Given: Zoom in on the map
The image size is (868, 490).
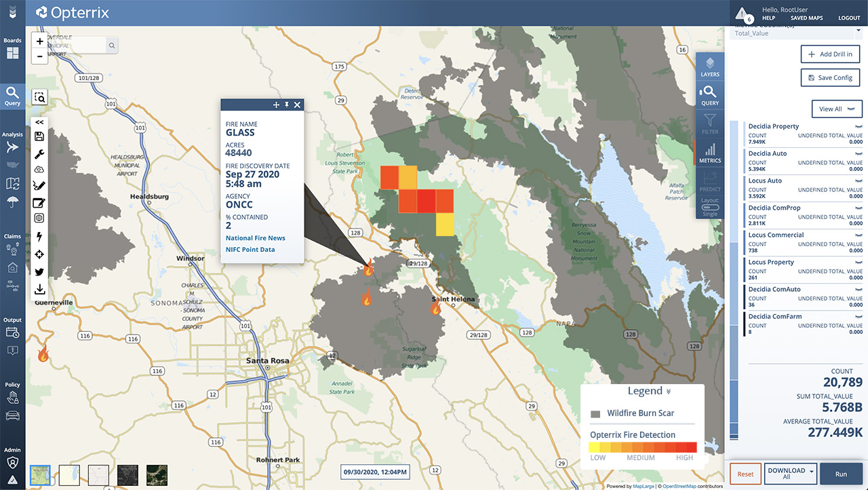Looking at the screenshot, I should (x=40, y=41).
